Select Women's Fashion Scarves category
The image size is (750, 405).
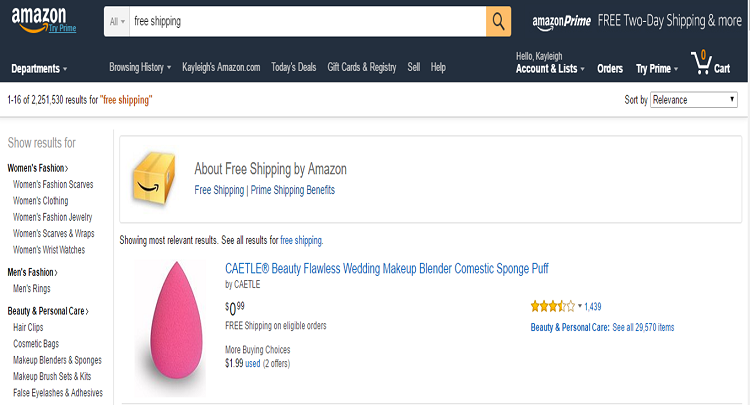tap(53, 185)
